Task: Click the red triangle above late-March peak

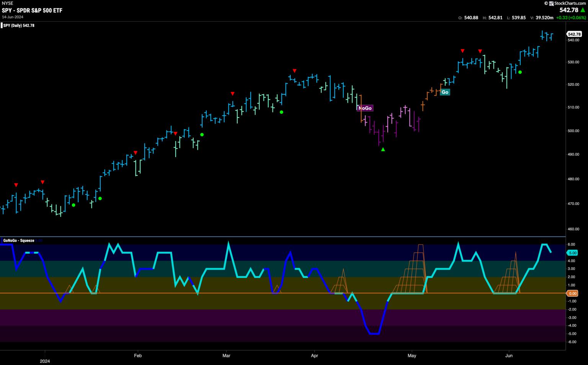Action: [x=294, y=71]
